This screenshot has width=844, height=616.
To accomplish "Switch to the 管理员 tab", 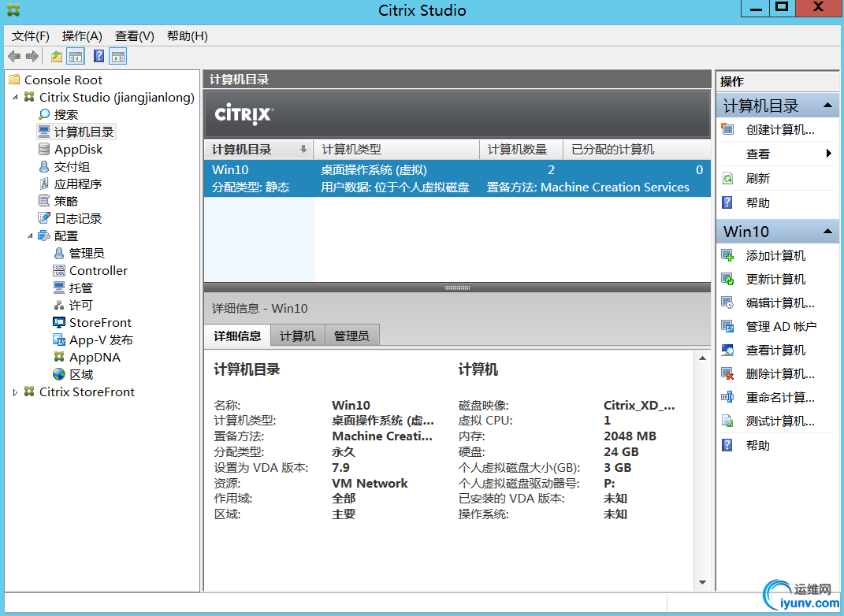I will [352, 336].
